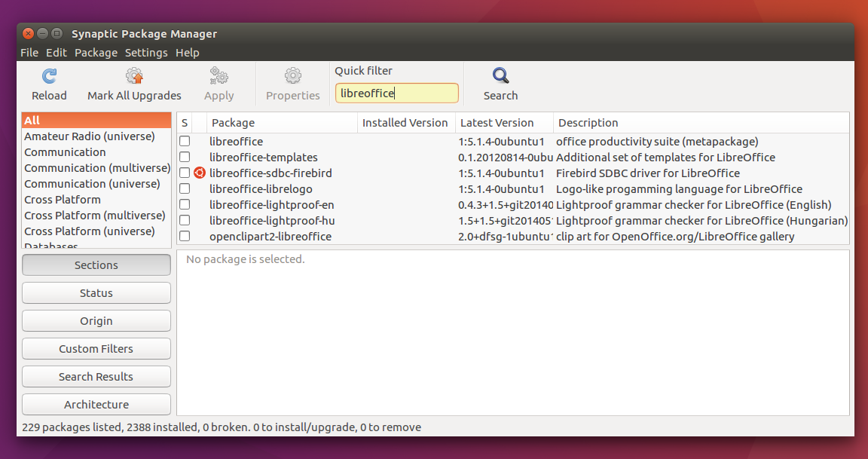This screenshot has width=868, height=459.
Task: Select the Communication (universe) section
Action: click(x=88, y=183)
